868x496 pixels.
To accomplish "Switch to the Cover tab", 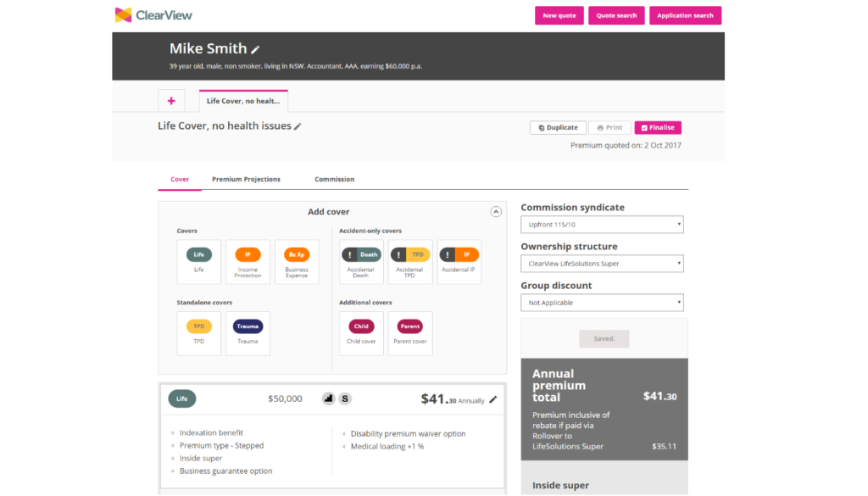I will 180,180.
